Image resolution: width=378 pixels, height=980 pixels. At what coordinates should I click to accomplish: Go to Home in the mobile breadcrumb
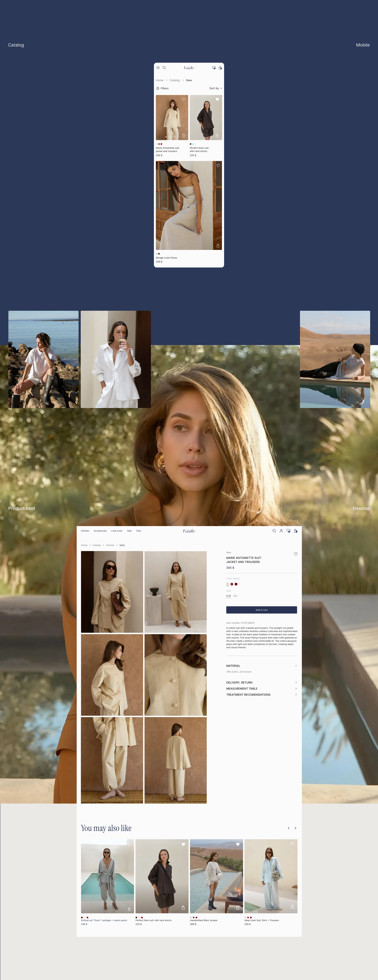click(160, 80)
